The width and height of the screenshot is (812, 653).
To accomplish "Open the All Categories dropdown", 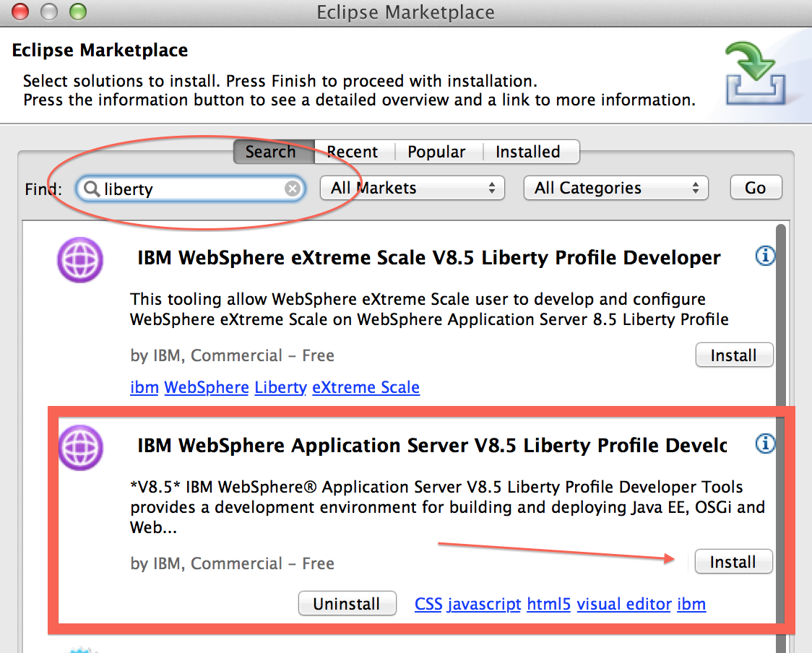I will pyautogui.click(x=616, y=188).
